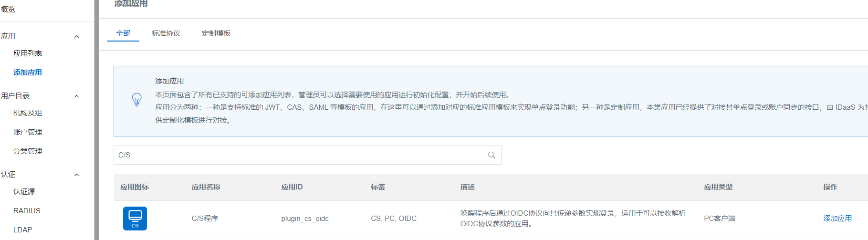Switch to the 标准协议 tab

tap(166, 33)
